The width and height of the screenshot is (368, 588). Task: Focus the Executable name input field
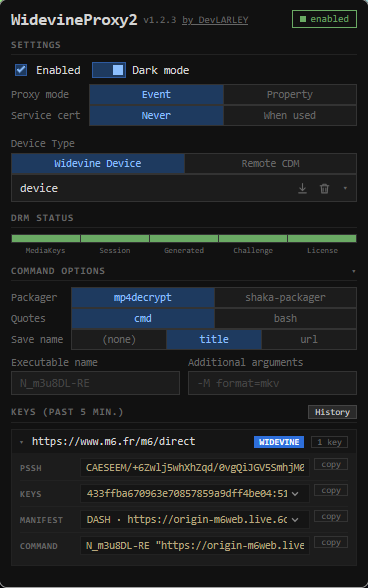tap(96, 383)
